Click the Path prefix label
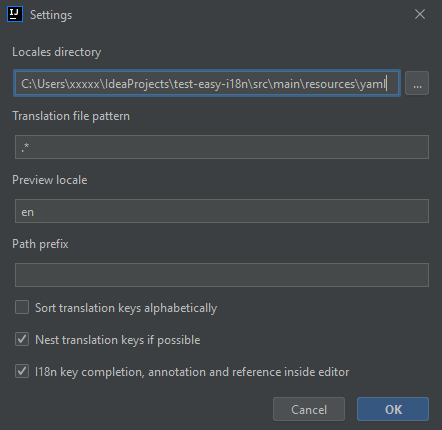The width and height of the screenshot is (442, 430). (40, 244)
